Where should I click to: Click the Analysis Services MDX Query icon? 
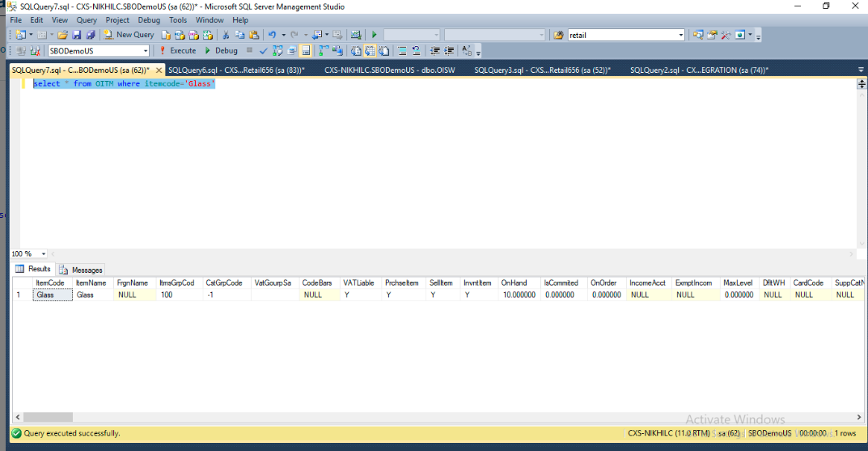point(180,35)
